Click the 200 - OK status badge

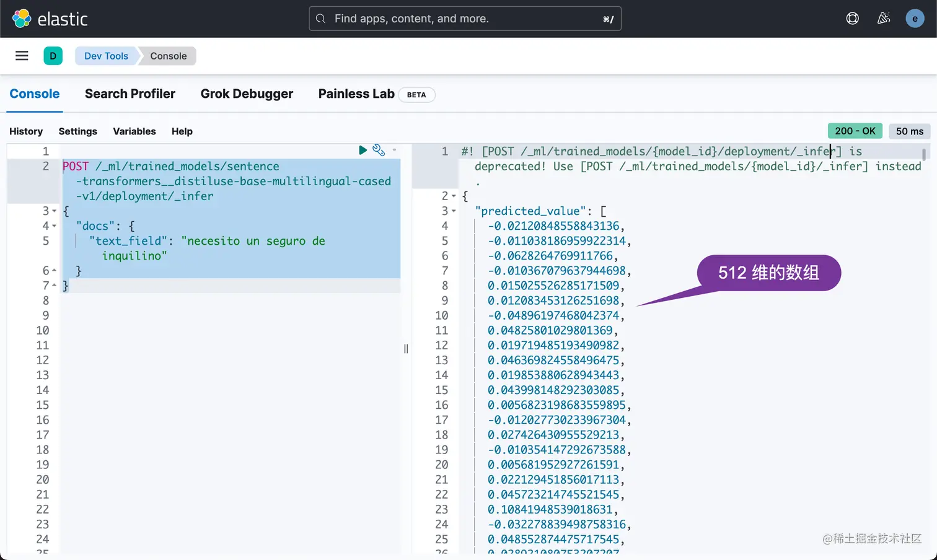click(x=855, y=131)
